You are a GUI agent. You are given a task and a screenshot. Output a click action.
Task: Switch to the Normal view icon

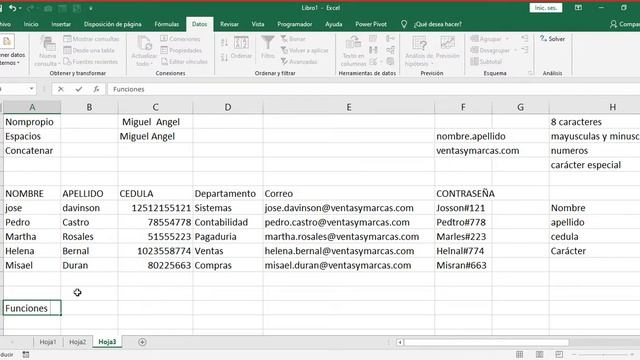click(x=519, y=355)
